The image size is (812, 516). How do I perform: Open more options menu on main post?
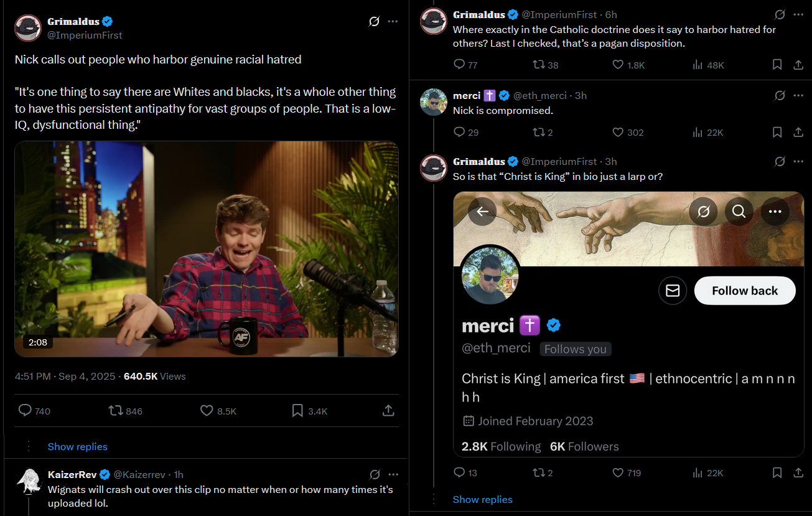point(393,22)
